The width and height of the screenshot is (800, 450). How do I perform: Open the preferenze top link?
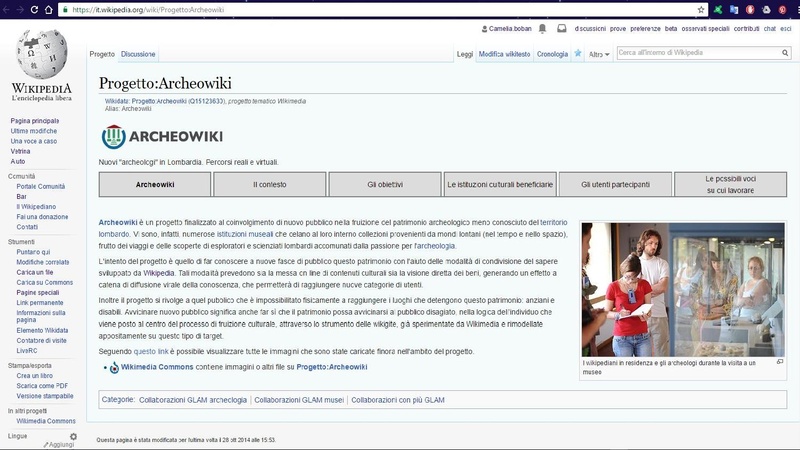coord(645,29)
